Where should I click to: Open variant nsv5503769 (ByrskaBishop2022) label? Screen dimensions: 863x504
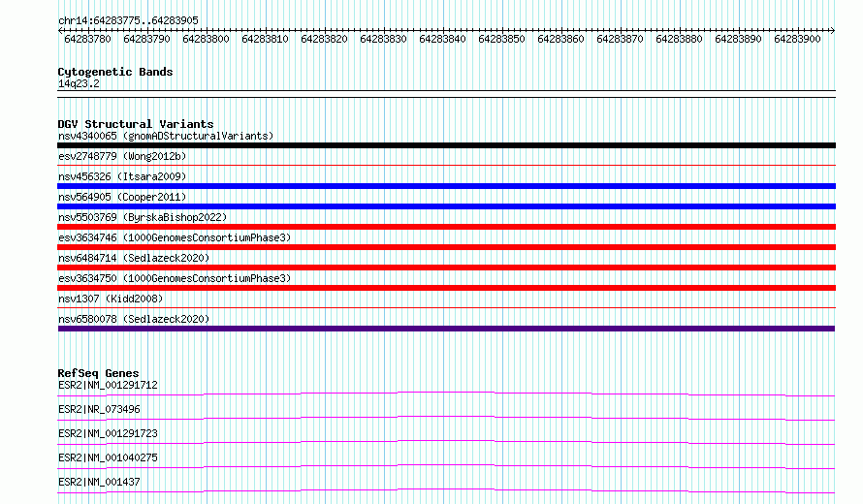143,217
